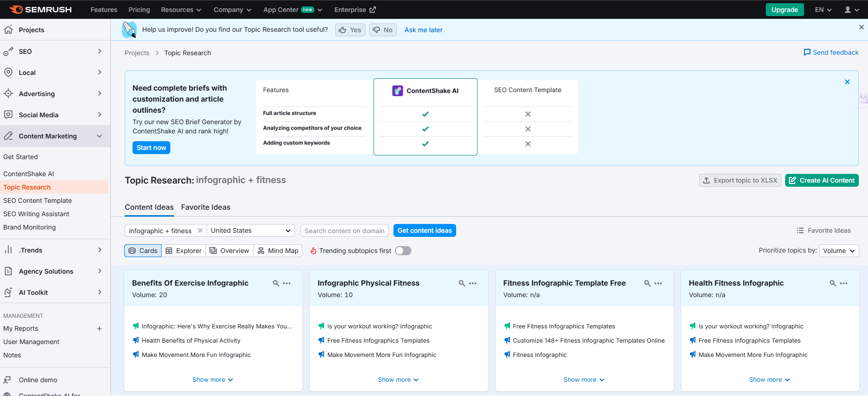Open the Favorite Ideas list on right
The image size is (868, 396).
pos(824,230)
